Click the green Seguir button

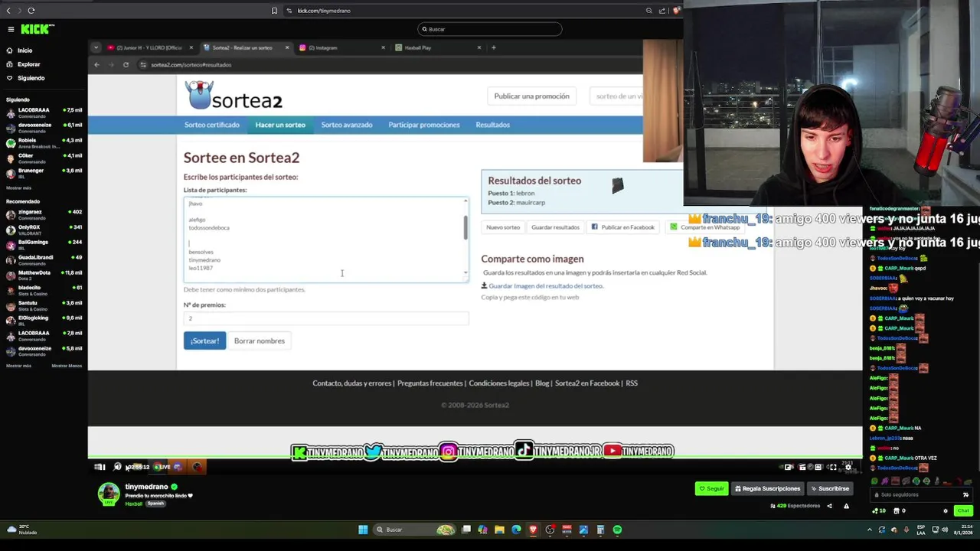point(711,488)
